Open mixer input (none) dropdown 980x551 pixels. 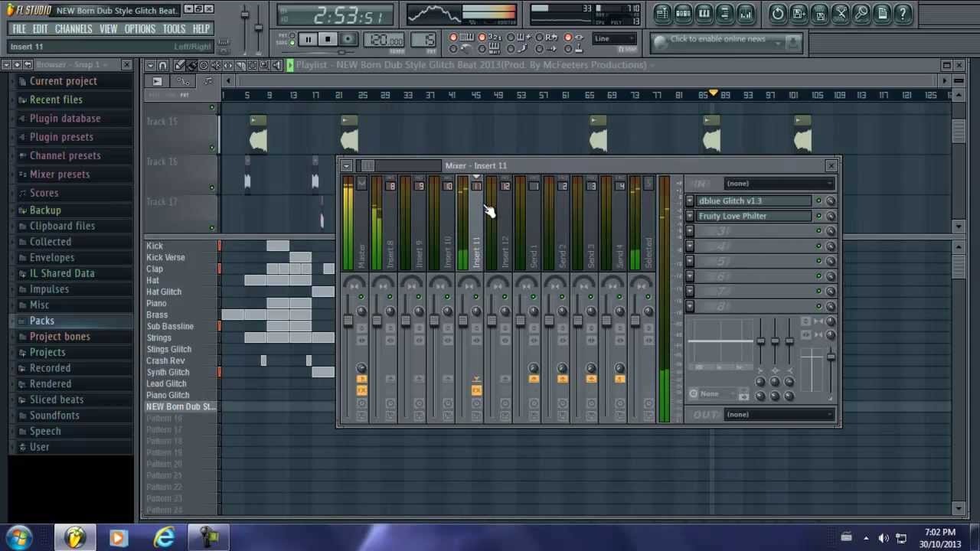tap(779, 184)
